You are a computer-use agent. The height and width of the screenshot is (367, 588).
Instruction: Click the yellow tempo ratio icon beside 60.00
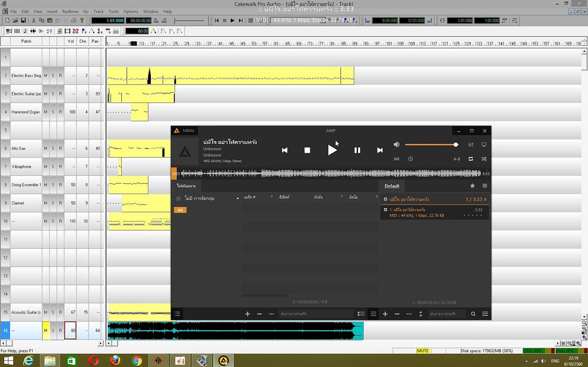[153, 31]
